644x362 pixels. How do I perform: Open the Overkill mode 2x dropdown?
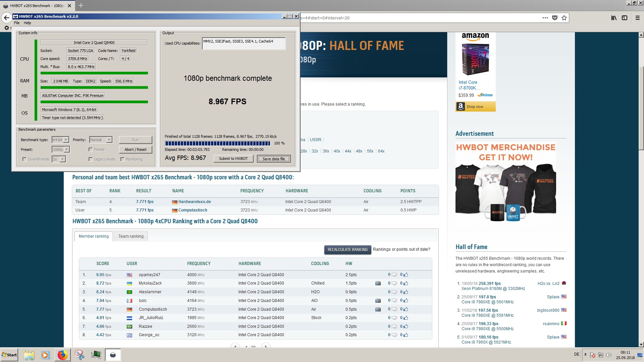click(59, 159)
